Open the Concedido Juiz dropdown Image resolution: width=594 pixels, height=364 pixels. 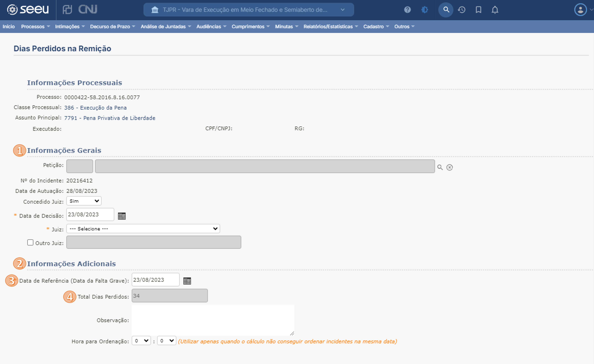click(84, 201)
